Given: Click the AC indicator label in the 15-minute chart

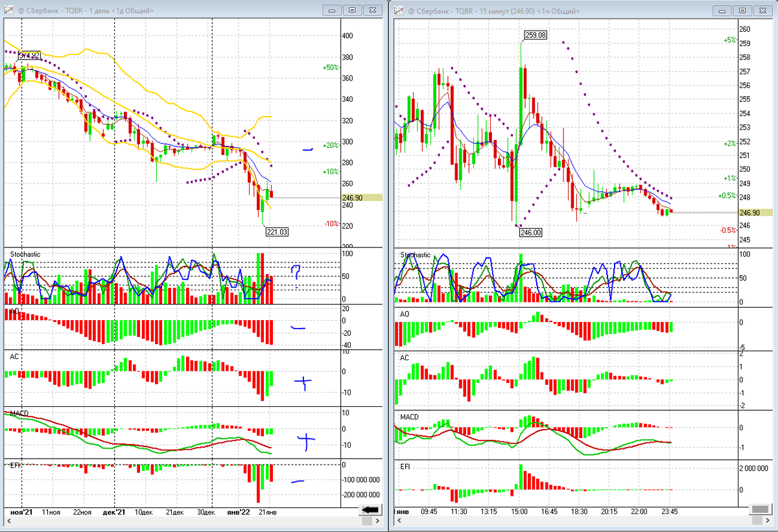Looking at the screenshot, I should pyautogui.click(x=405, y=358).
